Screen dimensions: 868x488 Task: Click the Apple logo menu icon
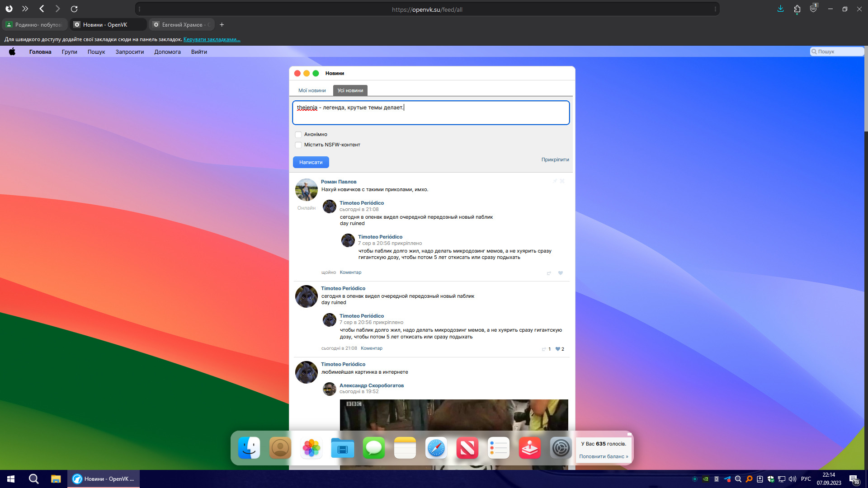(12, 52)
